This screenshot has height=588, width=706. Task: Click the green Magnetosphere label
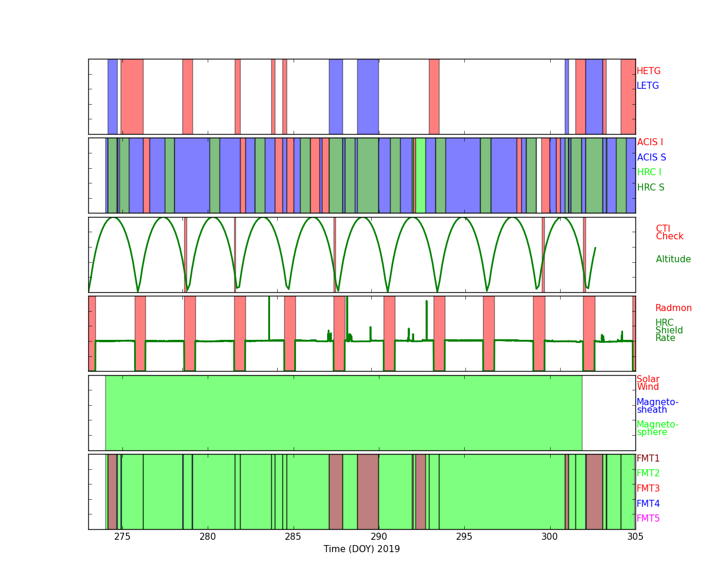point(657,428)
